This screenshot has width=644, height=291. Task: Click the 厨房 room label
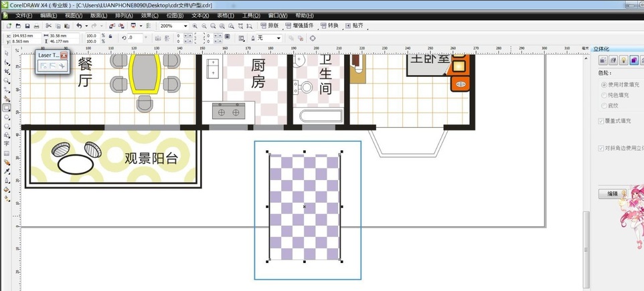(x=258, y=74)
